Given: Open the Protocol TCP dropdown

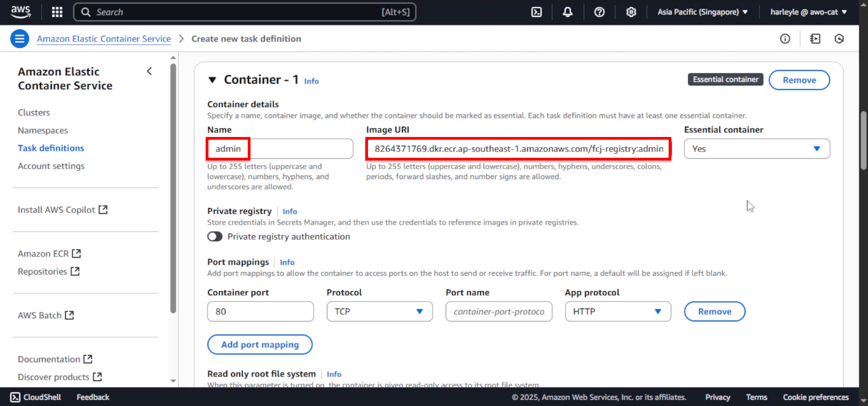Looking at the screenshot, I should click(x=379, y=312).
